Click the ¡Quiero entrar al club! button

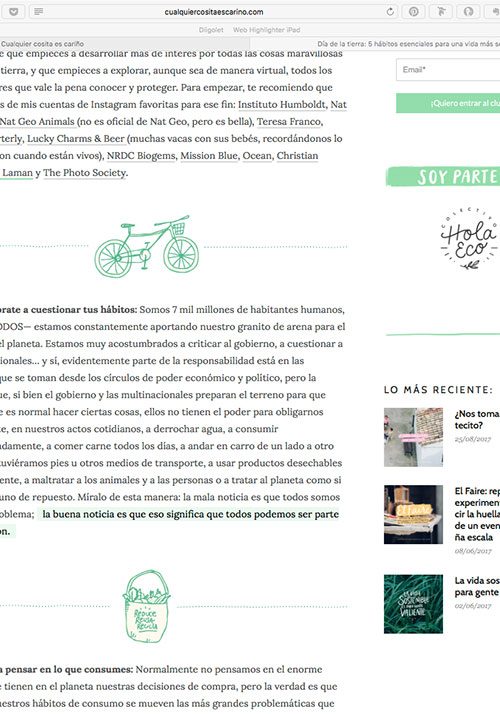(x=448, y=103)
